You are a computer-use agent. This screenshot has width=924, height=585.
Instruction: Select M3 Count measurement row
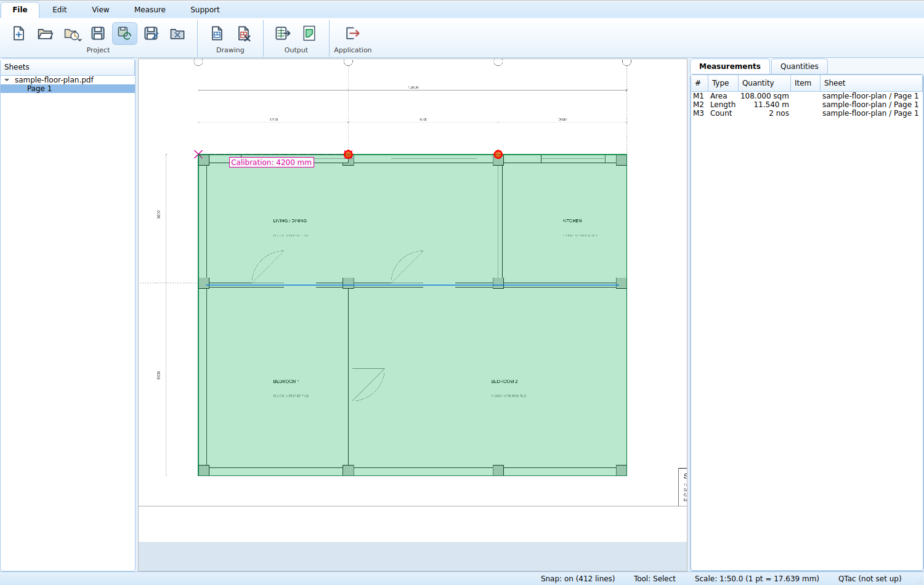pos(806,113)
